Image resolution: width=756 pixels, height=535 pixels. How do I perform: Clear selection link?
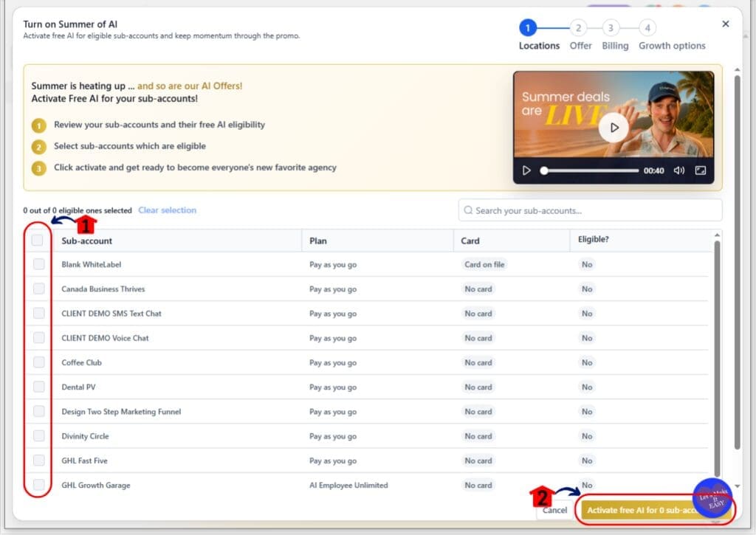coord(168,210)
